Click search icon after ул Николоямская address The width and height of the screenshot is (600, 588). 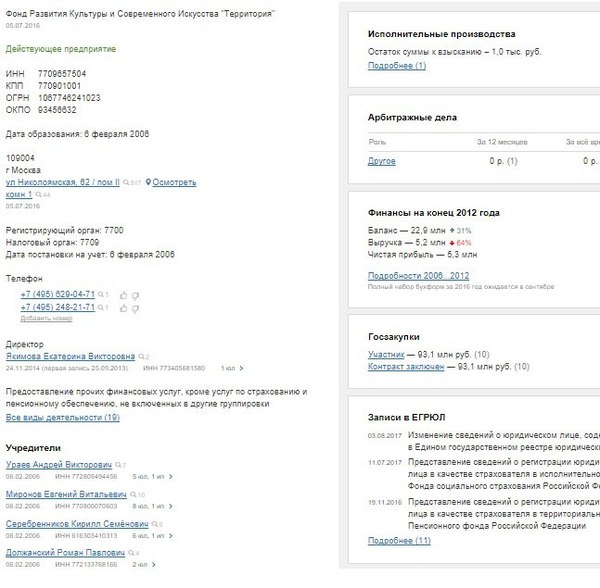click(x=125, y=183)
